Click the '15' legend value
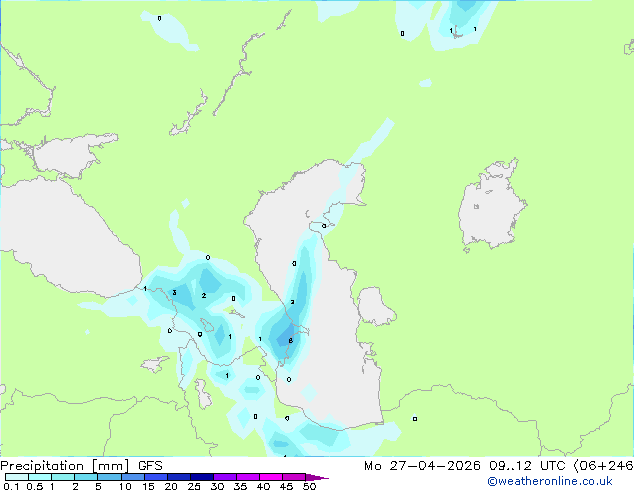This screenshot has height=490, width=634. point(148,486)
